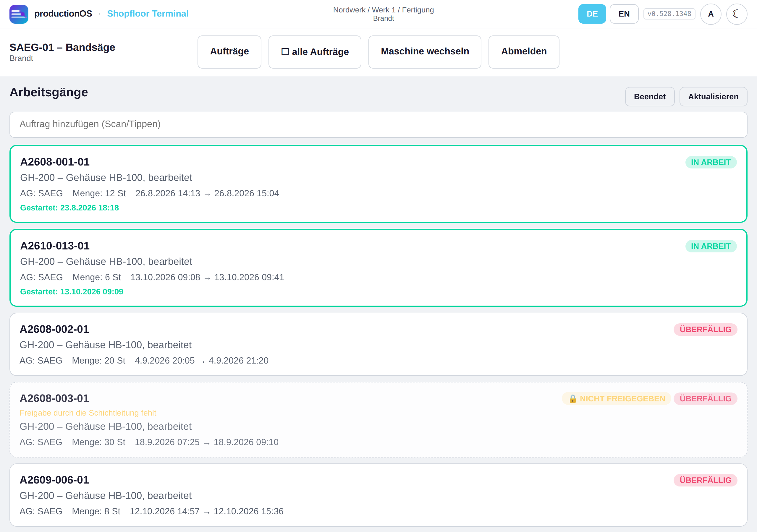Click the Arbeitsgänge section heading

[49, 92]
